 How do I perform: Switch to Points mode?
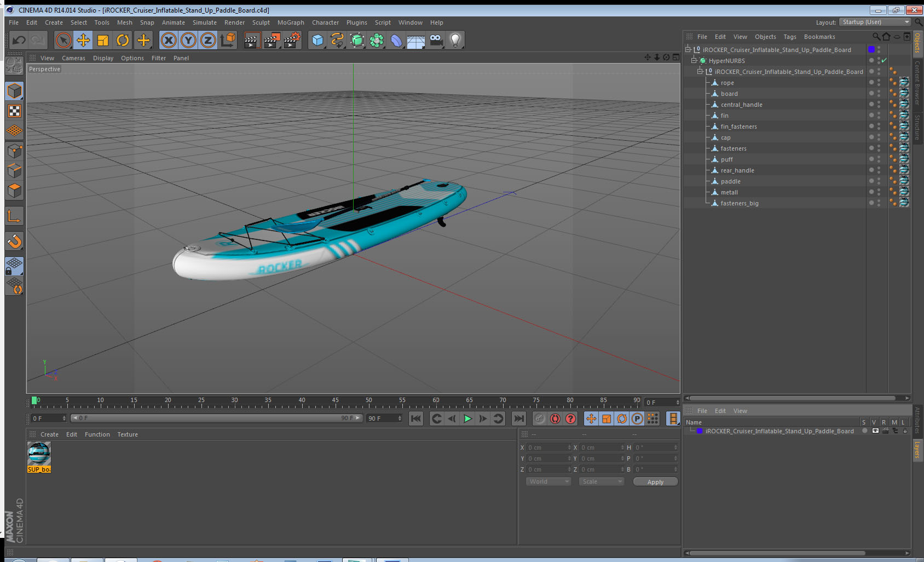[x=14, y=151]
